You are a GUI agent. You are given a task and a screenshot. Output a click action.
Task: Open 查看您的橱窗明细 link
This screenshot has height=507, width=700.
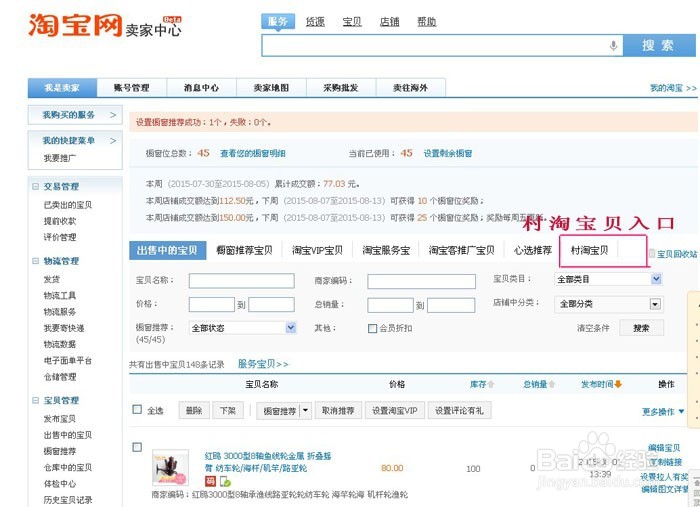253,154
